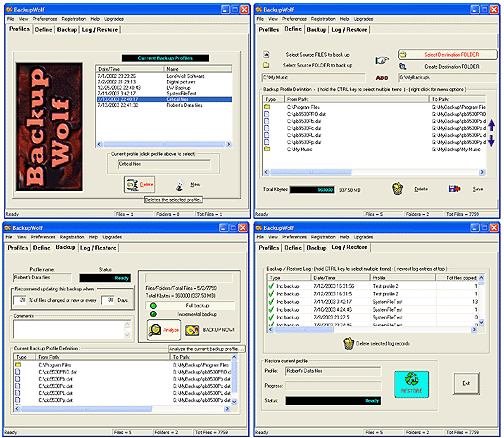Click vertical scrollbar of Backup profile definition list
The image size is (504, 438).
pos(234,379)
